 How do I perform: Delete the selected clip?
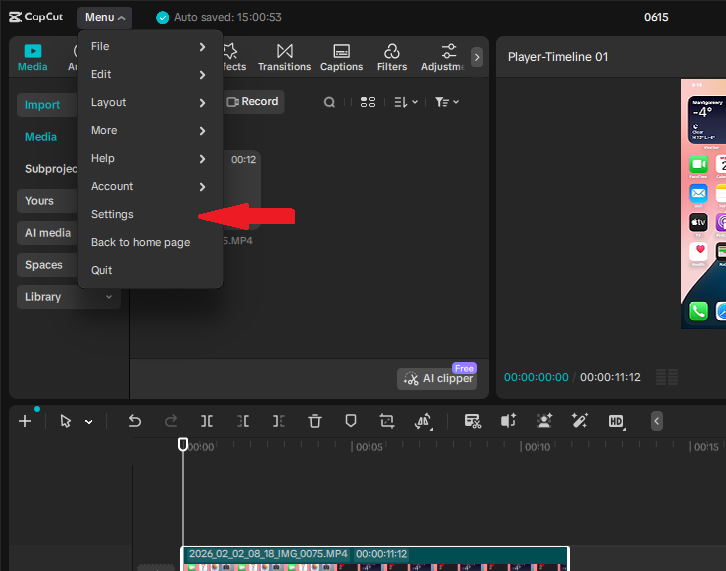(x=315, y=421)
